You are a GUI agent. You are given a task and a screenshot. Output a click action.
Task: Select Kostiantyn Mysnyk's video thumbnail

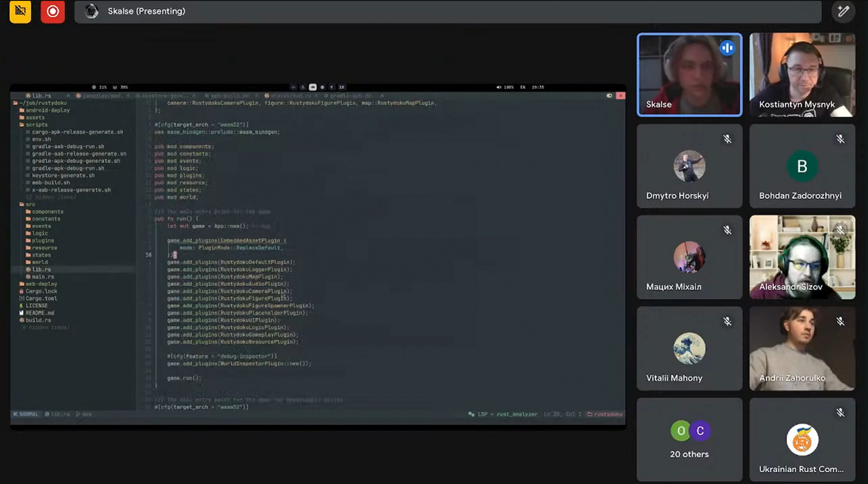[x=802, y=75]
